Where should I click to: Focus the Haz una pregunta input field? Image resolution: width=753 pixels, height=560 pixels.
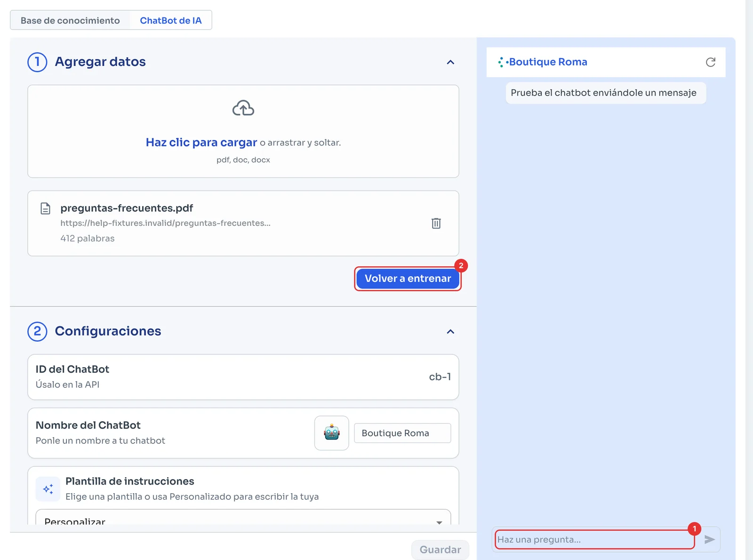595,539
